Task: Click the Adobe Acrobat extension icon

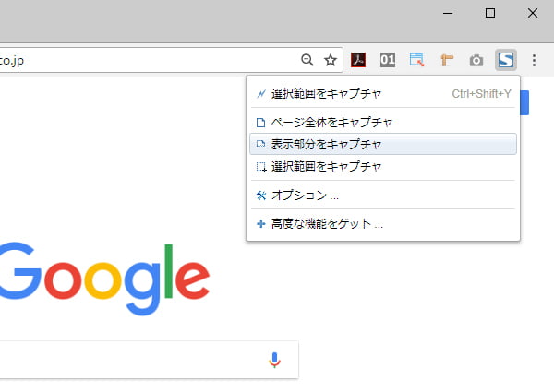Action: coord(358,61)
